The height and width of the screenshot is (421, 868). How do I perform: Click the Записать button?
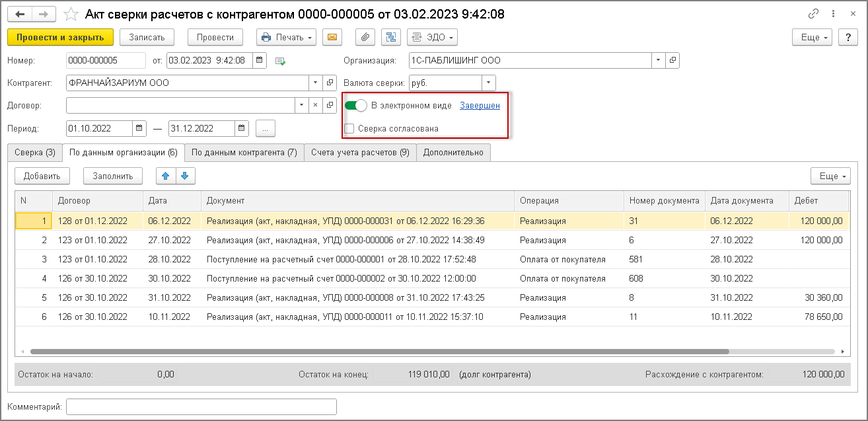pyautogui.click(x=147, y=37)
